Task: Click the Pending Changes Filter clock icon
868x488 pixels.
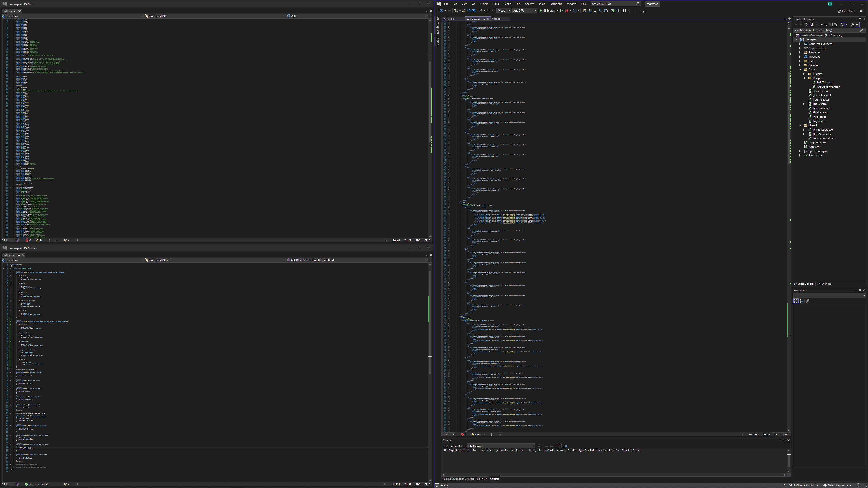Action: (x=818, y=25)
